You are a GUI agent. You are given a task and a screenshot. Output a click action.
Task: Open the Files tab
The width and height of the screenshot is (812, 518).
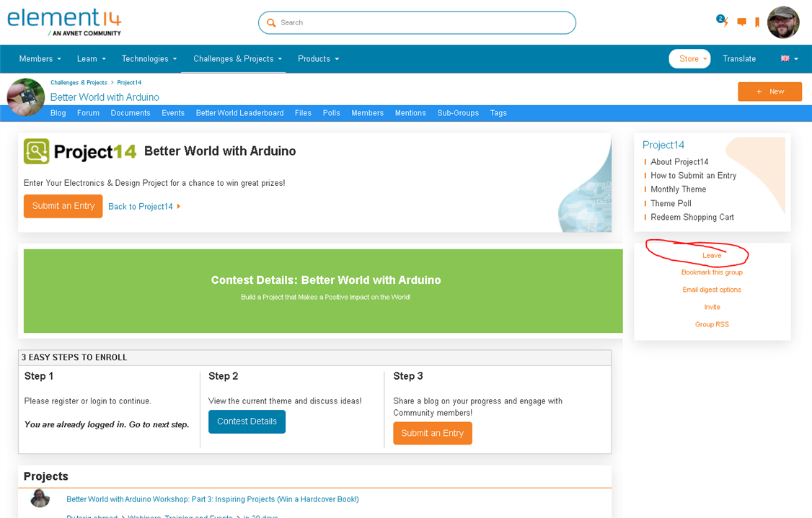[303, 113]
